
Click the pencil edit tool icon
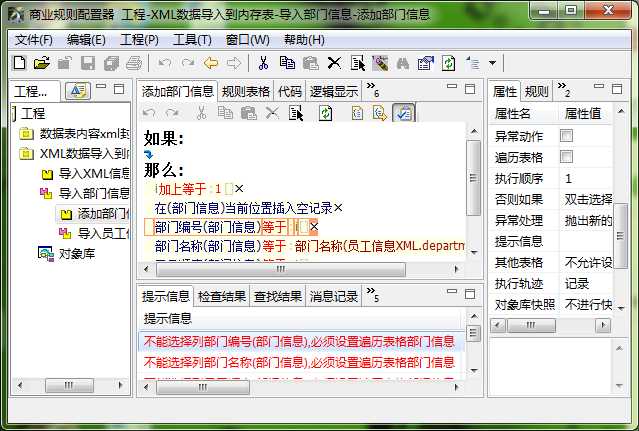click(380, 63)
